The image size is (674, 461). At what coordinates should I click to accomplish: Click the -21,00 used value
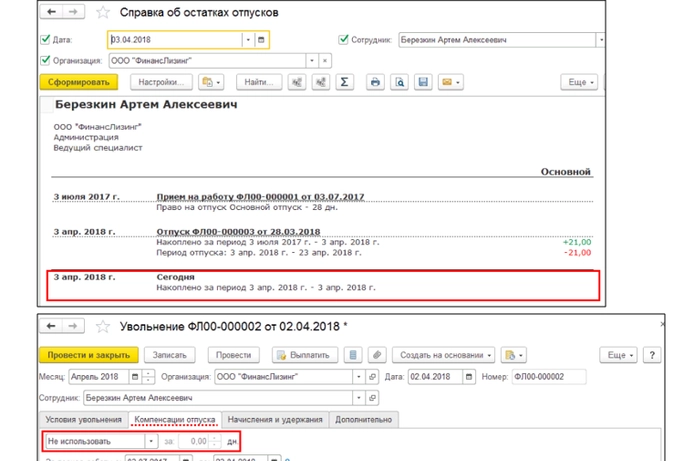[577, 252]
